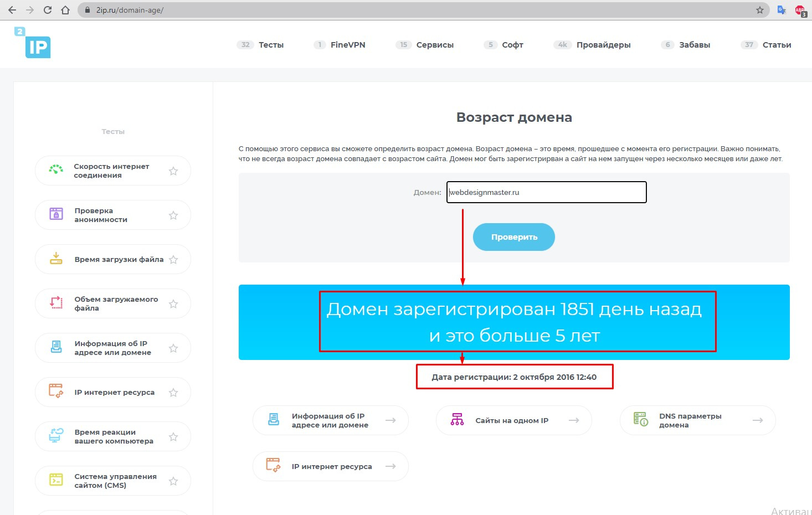
Task: Click the speed test gauge icon
Action: tap(56, 170)
